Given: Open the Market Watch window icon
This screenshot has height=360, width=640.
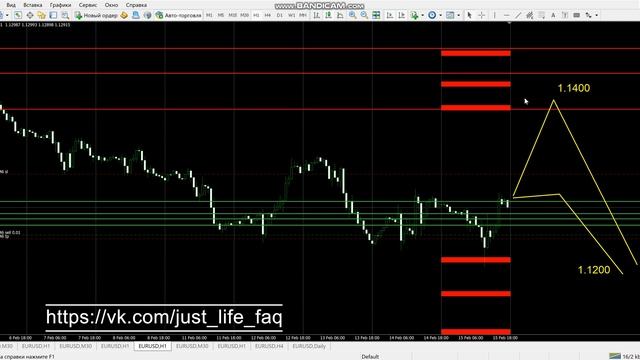Looking at the screenshot, I should tap(18, 15).
